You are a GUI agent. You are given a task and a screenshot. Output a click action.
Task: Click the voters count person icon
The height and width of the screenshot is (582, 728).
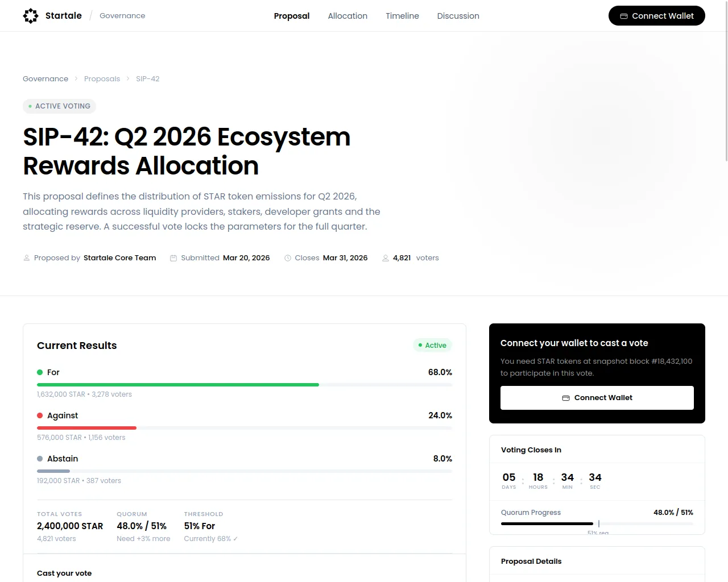coord(386,258)
